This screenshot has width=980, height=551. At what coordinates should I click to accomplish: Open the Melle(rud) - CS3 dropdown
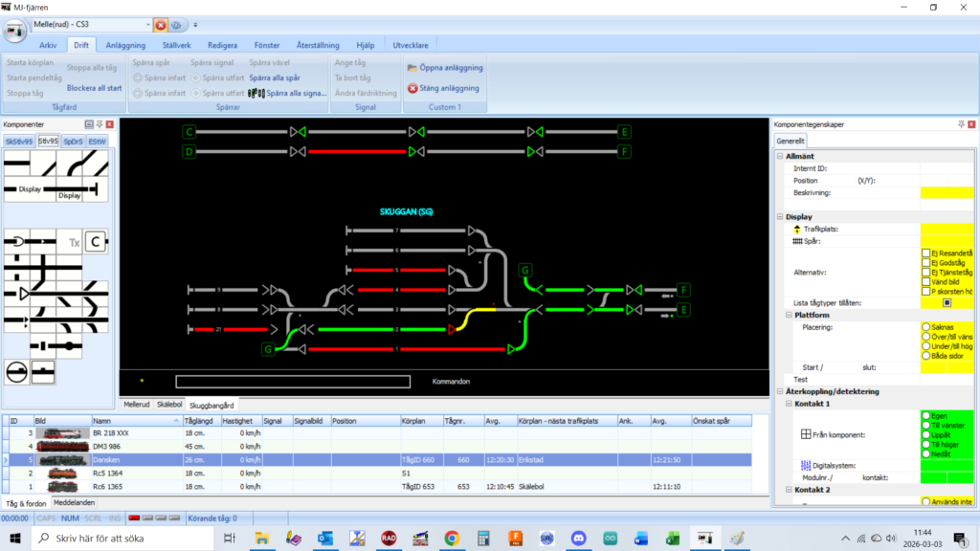tap(147, 25)
